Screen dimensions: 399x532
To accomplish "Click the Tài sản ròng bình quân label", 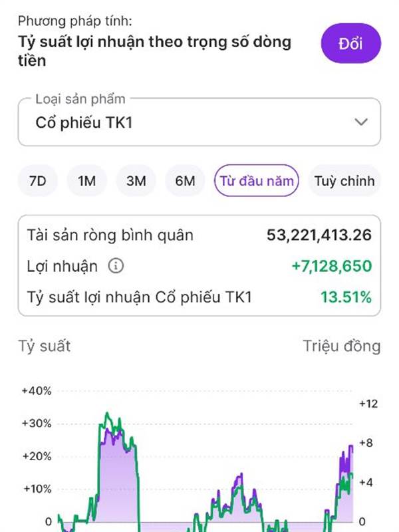I will (x=110, y=235).
